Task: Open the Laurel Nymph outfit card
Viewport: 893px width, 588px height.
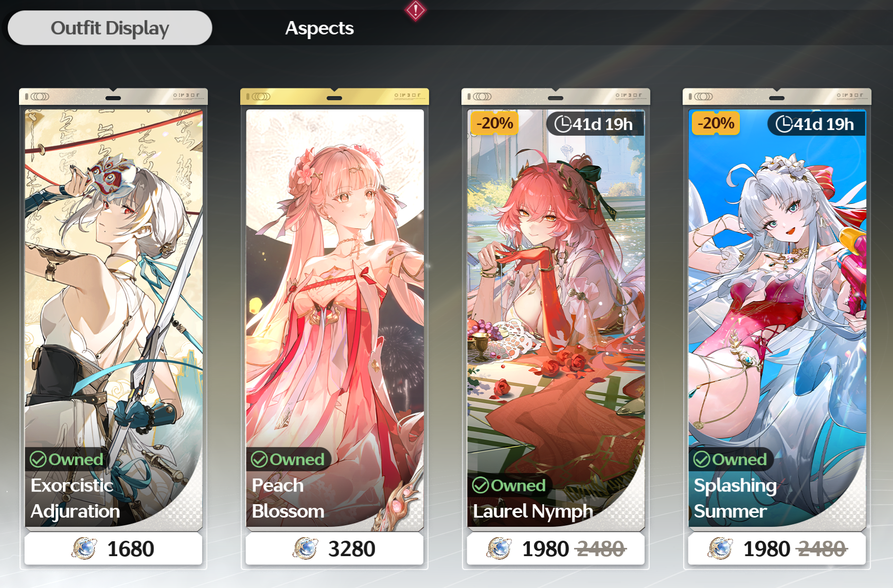Action: pyautogui.click(x=556, y=317)
